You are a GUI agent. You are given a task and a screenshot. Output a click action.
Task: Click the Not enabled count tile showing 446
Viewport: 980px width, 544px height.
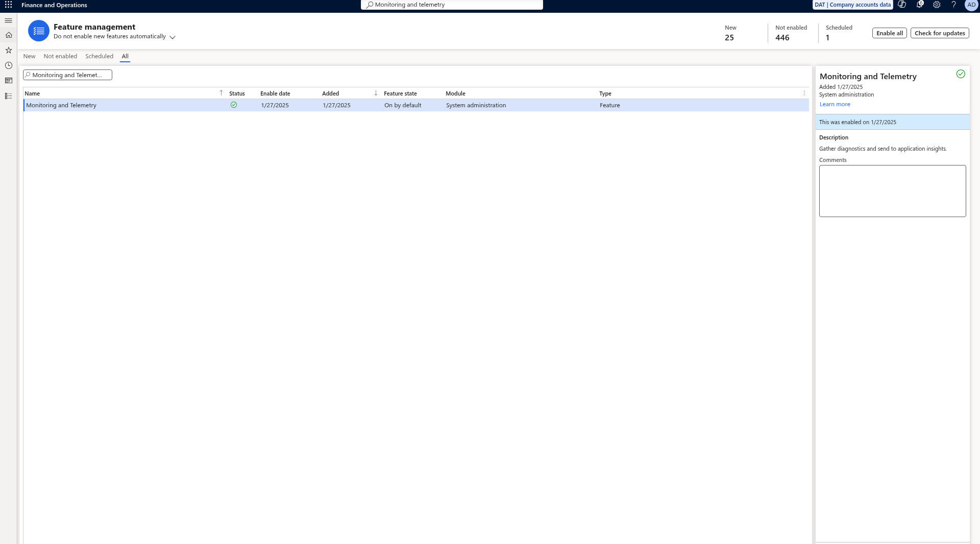[x=791, y=33]
